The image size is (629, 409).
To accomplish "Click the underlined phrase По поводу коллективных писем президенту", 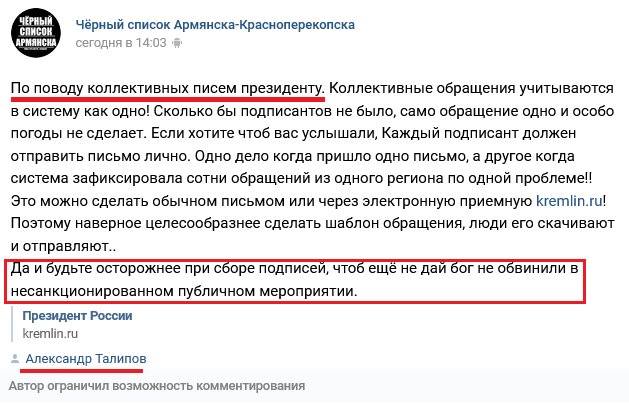I will [167, 89].
